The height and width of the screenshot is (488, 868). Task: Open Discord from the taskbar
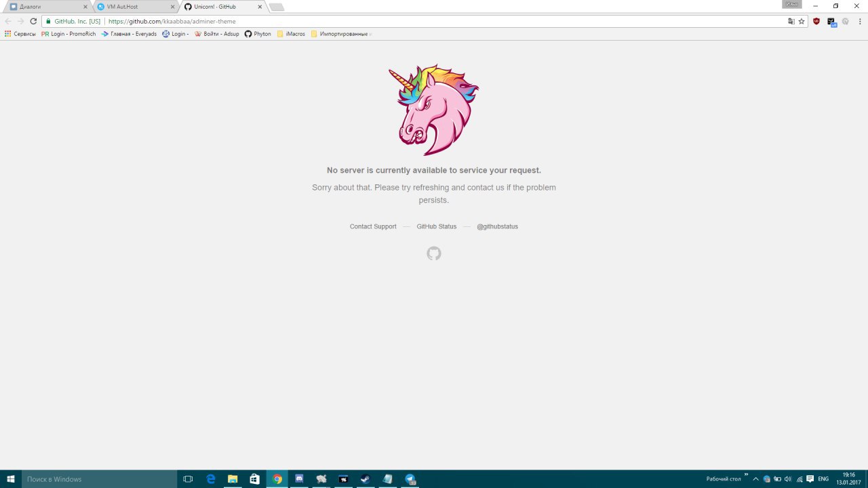[x=299, y=479]
